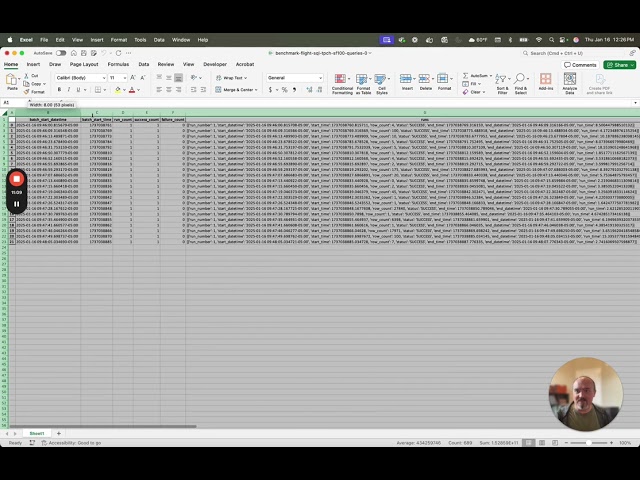640x480 pixels.
Task: Set middle vertical alignment
Action: pyautogui.click(x=169, y=78)
